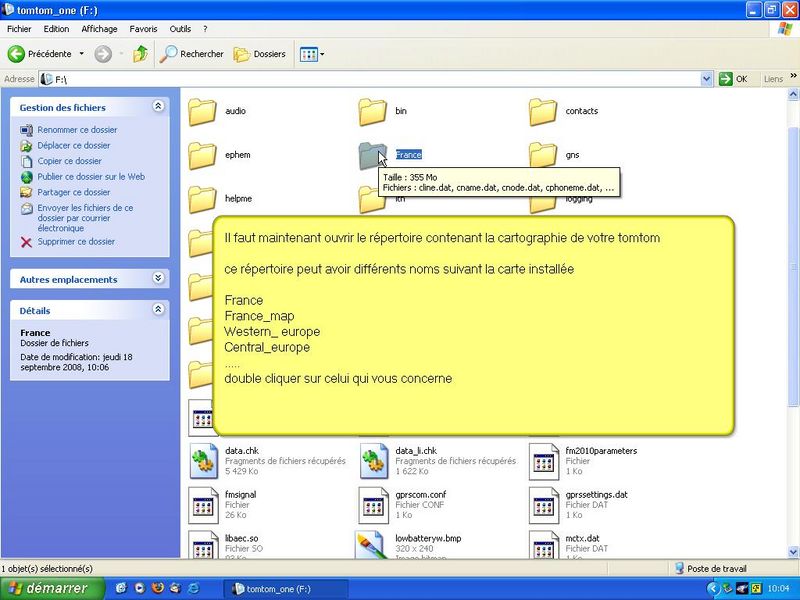
Task: Select the gns folder icon
Action: [543, 155]
